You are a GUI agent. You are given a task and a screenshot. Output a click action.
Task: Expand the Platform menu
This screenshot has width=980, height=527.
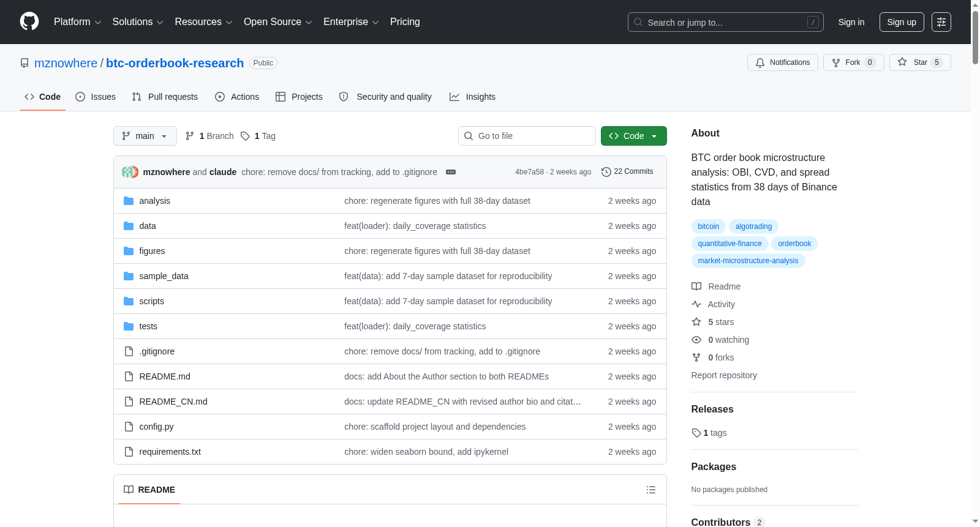point(78,22)
